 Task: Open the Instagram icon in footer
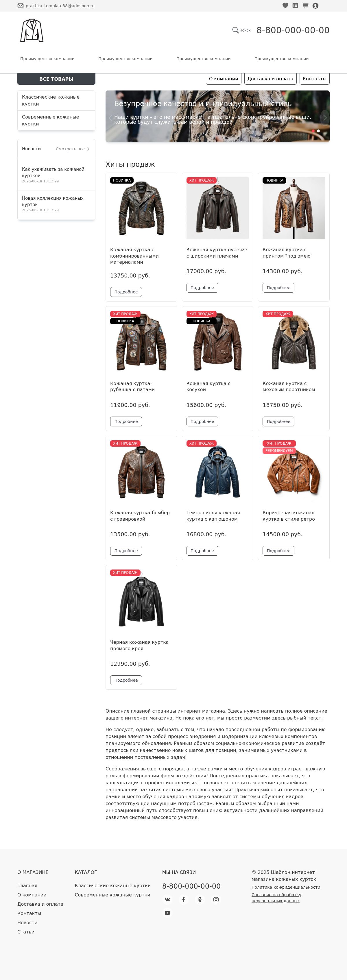(x=216, y=900)
